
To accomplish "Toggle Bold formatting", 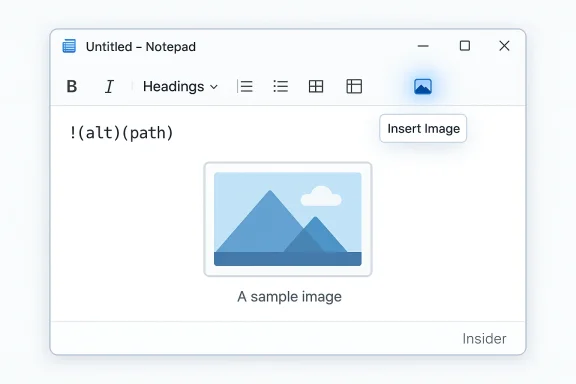I will point(72,87).
